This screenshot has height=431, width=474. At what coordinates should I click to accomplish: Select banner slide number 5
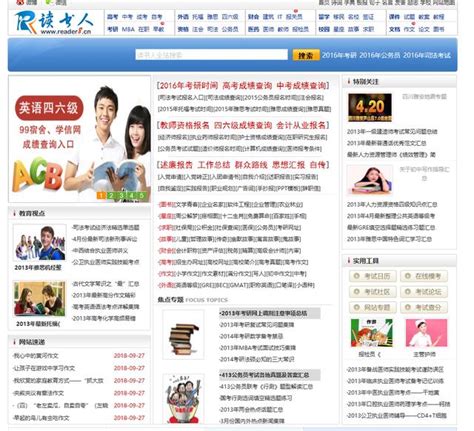(141, 196)
